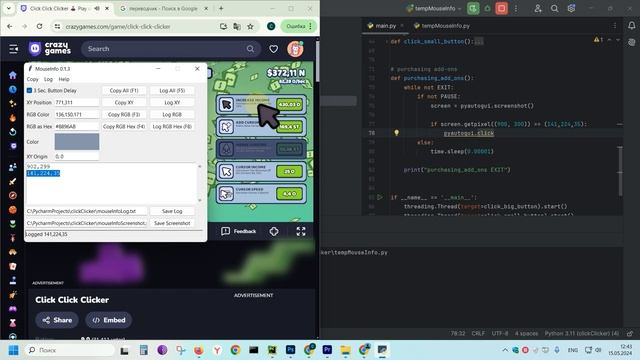Open Trending flame icon in CrazyGames sidebar
This screenshot has width=640, height=360.
tap(13, 118)
